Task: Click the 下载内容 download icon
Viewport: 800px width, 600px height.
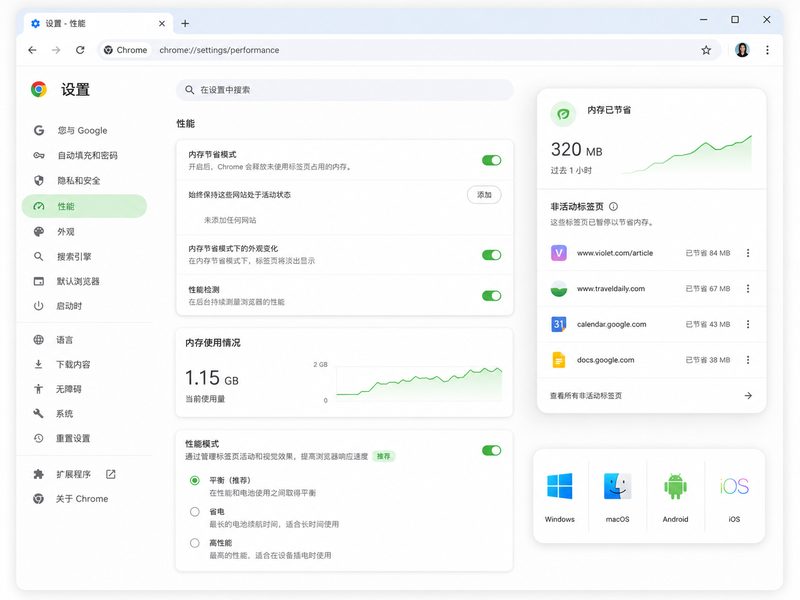Action: coord(39,364)
